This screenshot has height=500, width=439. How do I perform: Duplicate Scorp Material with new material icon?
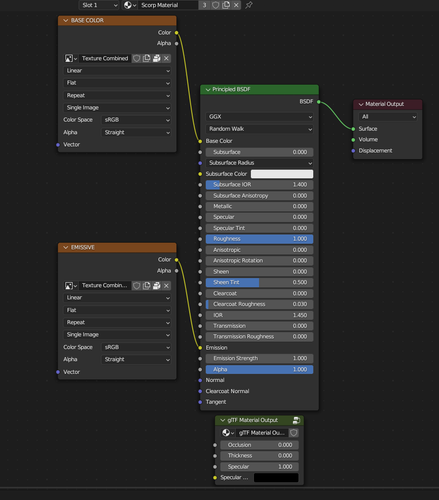(226, 5)
